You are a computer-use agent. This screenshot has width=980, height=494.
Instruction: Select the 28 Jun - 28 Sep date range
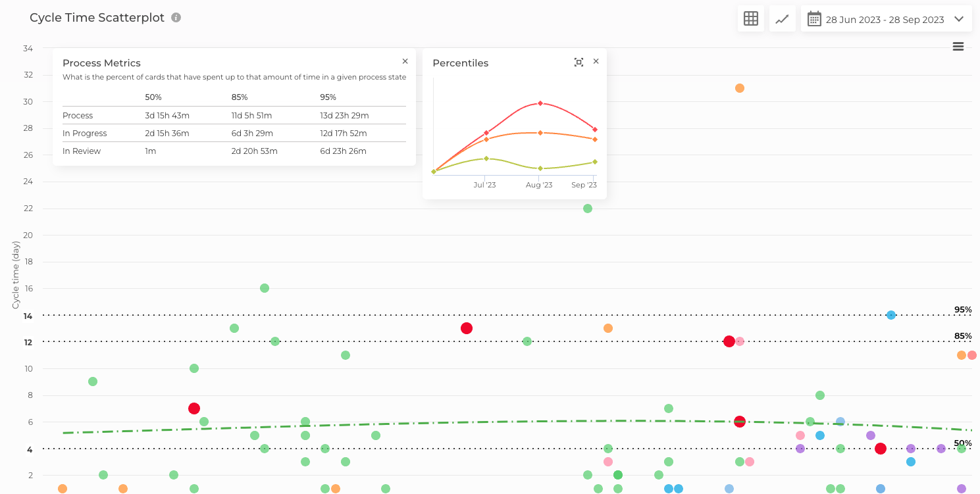(x=885, y=19)
